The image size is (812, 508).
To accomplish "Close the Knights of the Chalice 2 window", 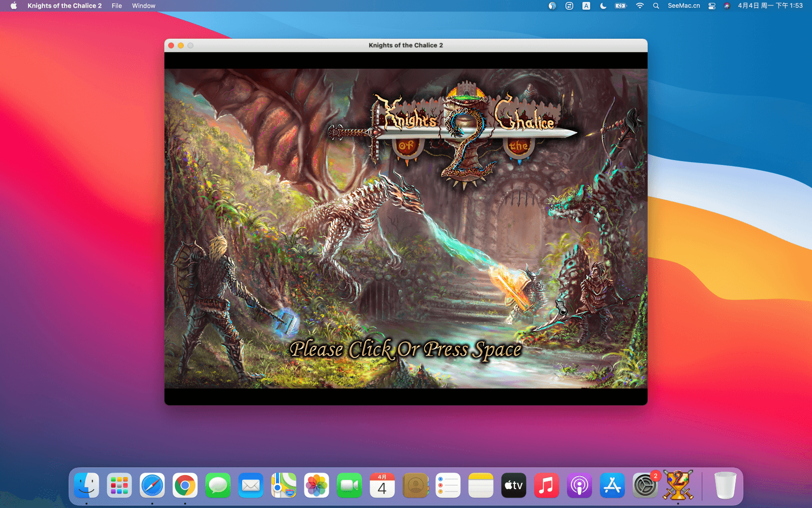I will click(x=171, y=45).
